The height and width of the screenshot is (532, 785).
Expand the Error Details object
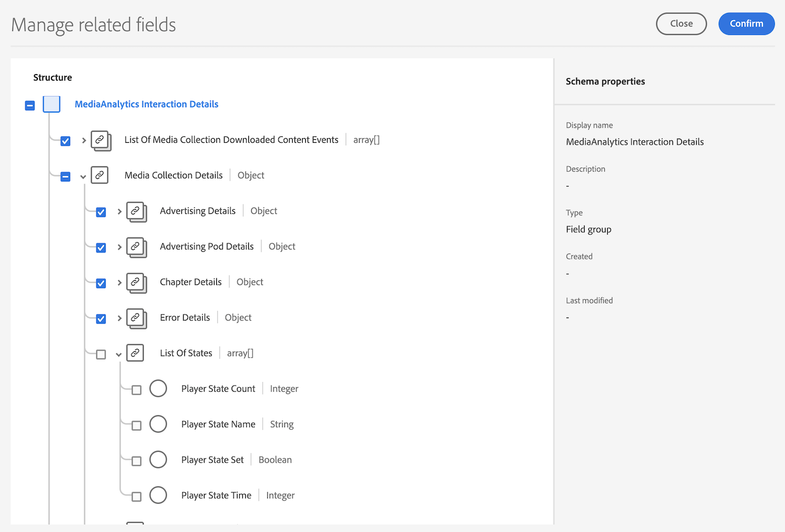click(x=119, y=318)
